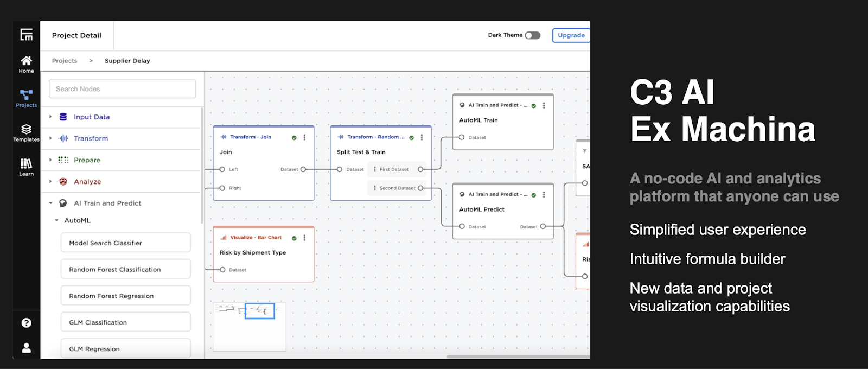Click the canvas minimap thumbnail
Viewport: 868px width, 369px height.
[x=250, y=327]
